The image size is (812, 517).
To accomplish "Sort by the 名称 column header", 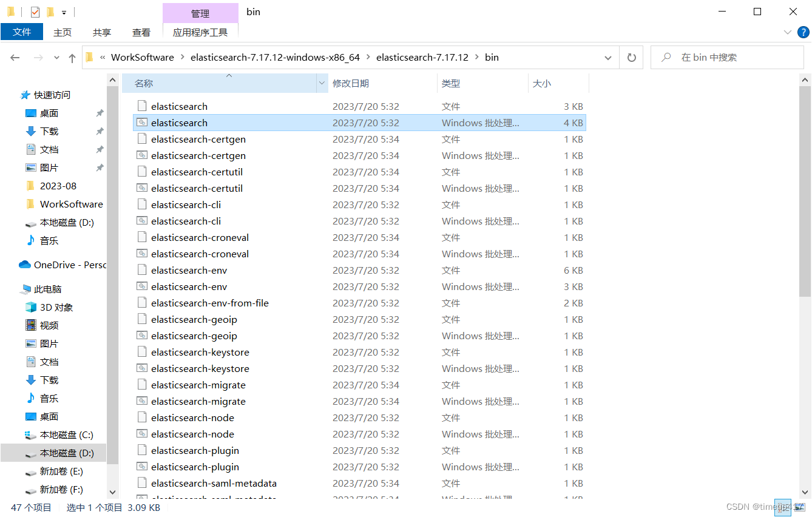I will [x=219, y=83].
